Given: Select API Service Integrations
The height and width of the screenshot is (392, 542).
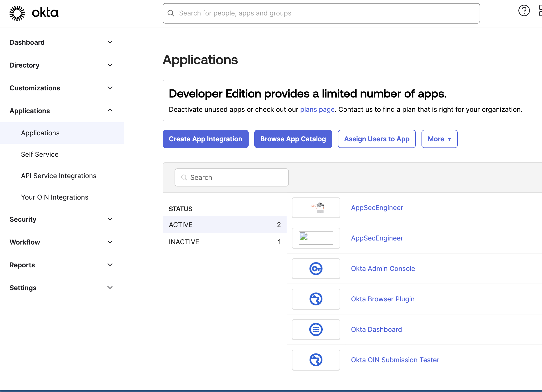Looking at the screenshot, I should [59, 176].
